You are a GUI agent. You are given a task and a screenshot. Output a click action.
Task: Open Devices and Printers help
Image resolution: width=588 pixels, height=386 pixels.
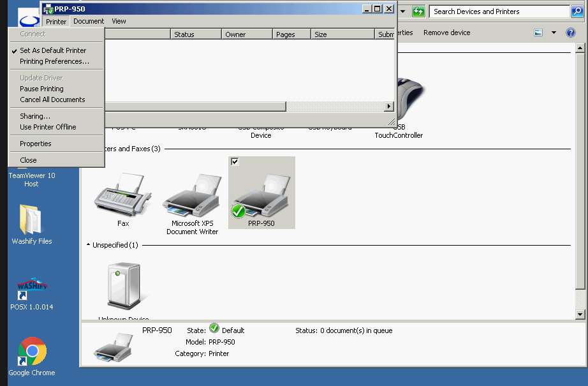pos(570,32)
